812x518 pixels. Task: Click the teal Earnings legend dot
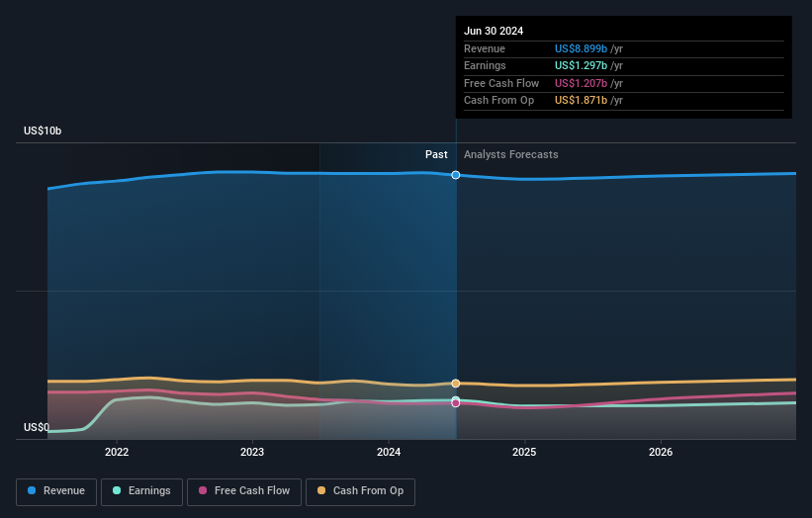[x=117, y=490]
